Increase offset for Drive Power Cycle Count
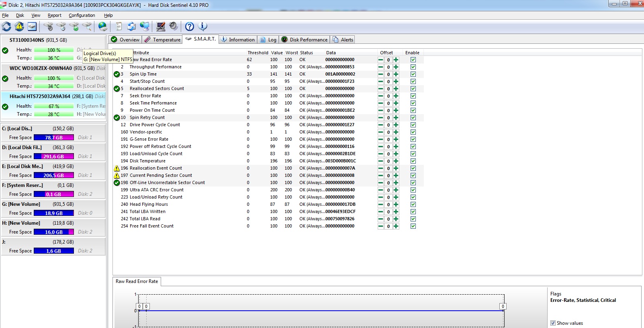 [x=396, y=125]
